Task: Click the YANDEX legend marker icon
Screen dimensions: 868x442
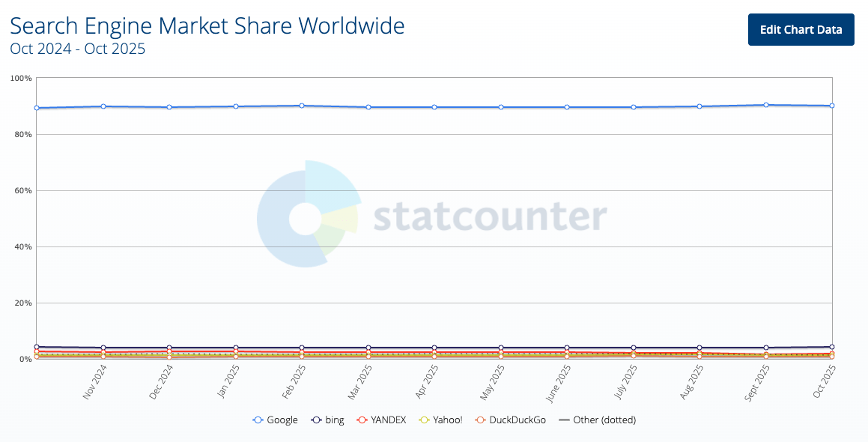Action: (x=362, y=420)
